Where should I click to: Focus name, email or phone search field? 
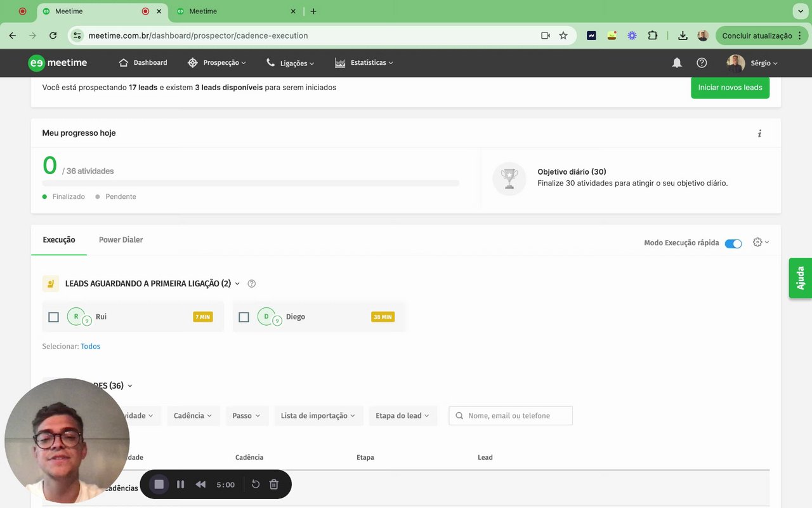click(511, 416)
